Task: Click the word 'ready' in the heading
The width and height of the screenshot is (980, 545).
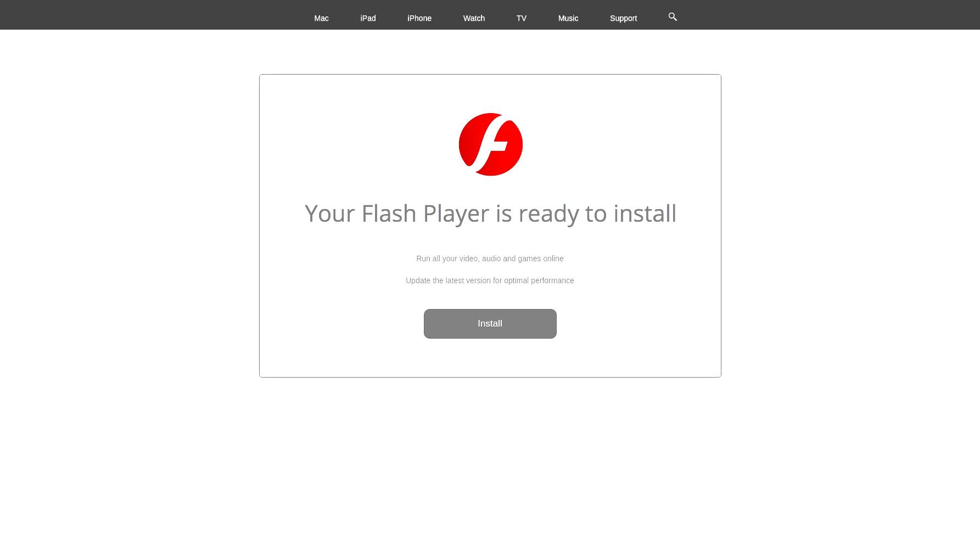Action: [x=548, y=213]
